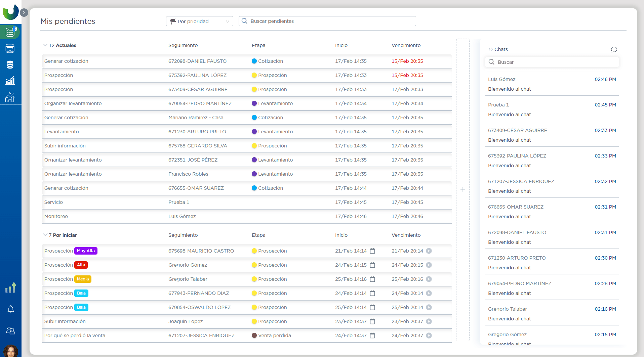The image size is (644, 357).
Task: Click the 'Buscar pendientes' search field
Action: coord(327,21)
